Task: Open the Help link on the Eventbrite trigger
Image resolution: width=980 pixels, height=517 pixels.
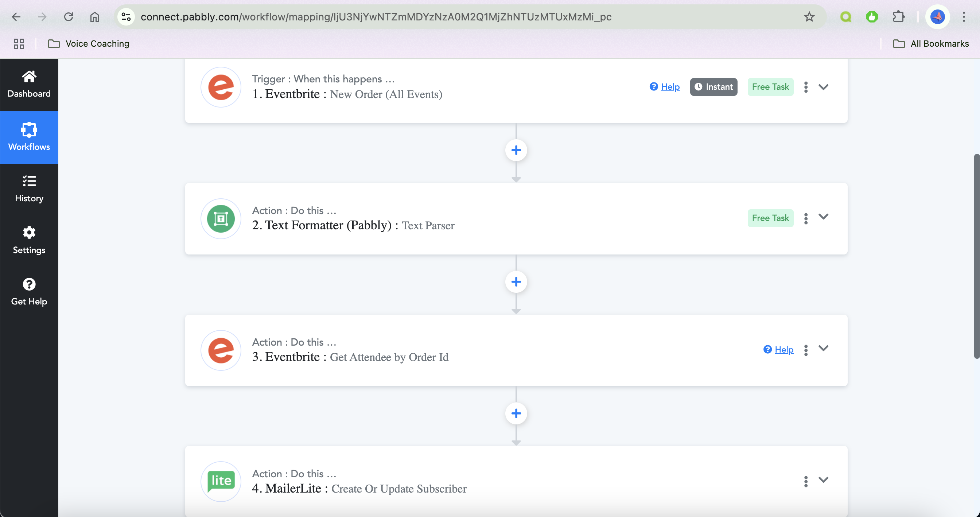Action: [670, 87]
